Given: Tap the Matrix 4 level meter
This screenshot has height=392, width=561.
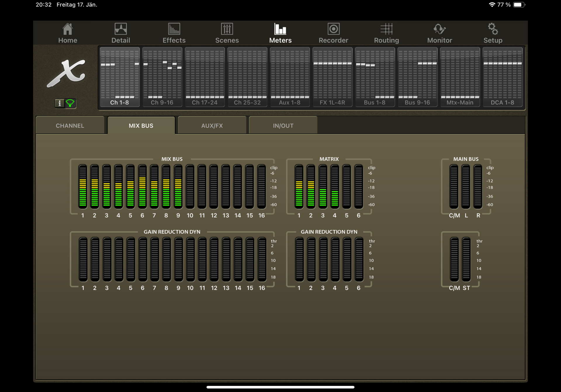Looking at the screenshot, I should pos(335,186).
